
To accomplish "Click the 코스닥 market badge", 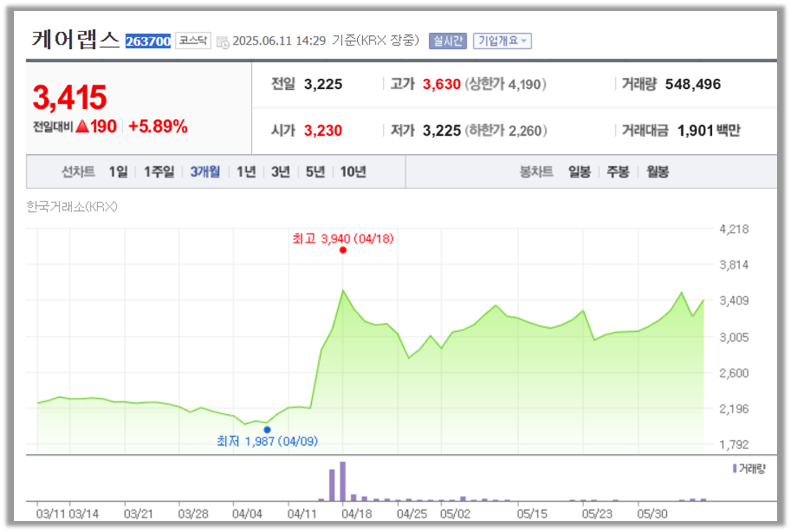I will coord(193,40).
